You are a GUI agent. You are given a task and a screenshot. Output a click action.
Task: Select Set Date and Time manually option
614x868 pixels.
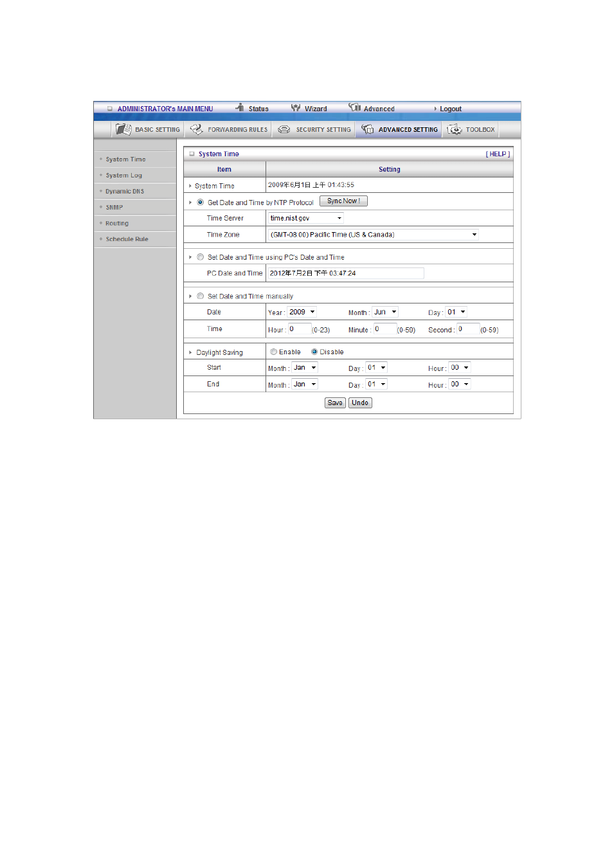click(x=201, y=296)
